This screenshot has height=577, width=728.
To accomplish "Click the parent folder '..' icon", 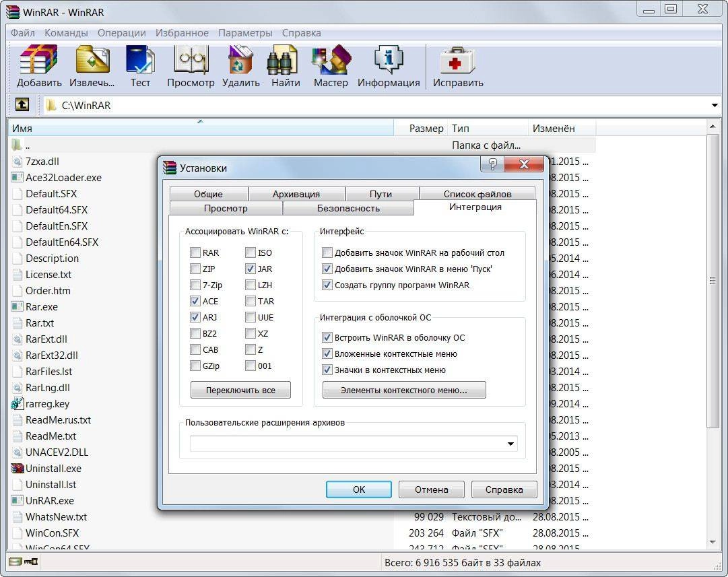I will (x=17, y=145).
